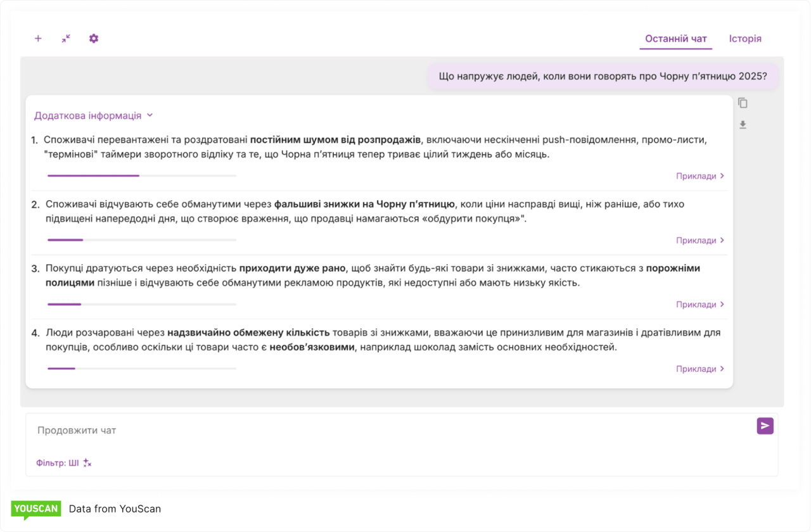Screen dimensions: 811x532
Task: Click the Фільтр: ШІ label
Action: pos(57,463)
